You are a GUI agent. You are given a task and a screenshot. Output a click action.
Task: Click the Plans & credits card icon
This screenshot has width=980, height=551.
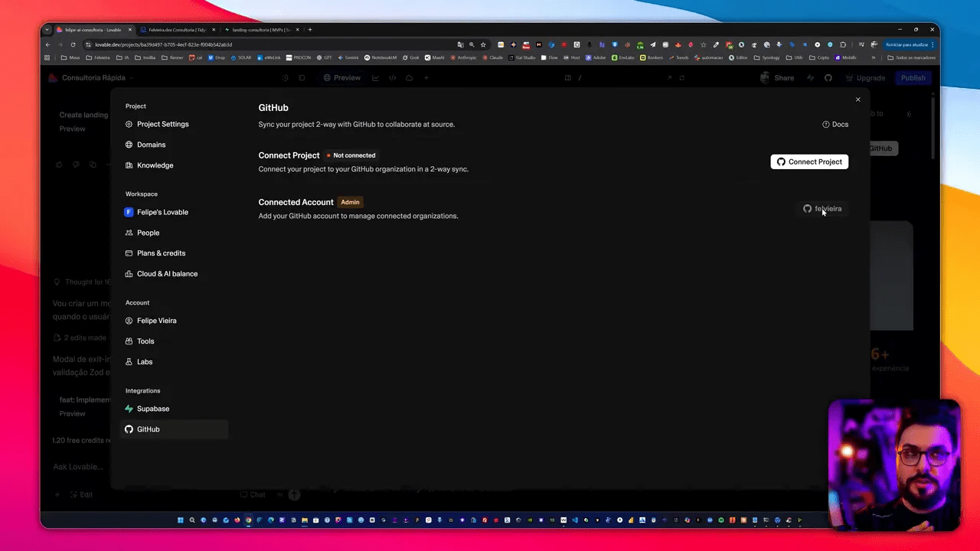click(x=129, y=253)
